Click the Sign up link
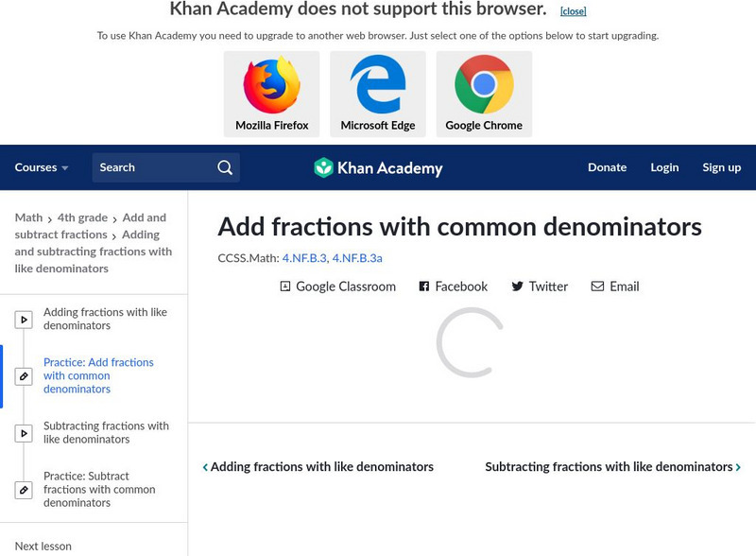The width and height of the screenshot is (756, 556). pyautogui.click(x=721, y=167)
